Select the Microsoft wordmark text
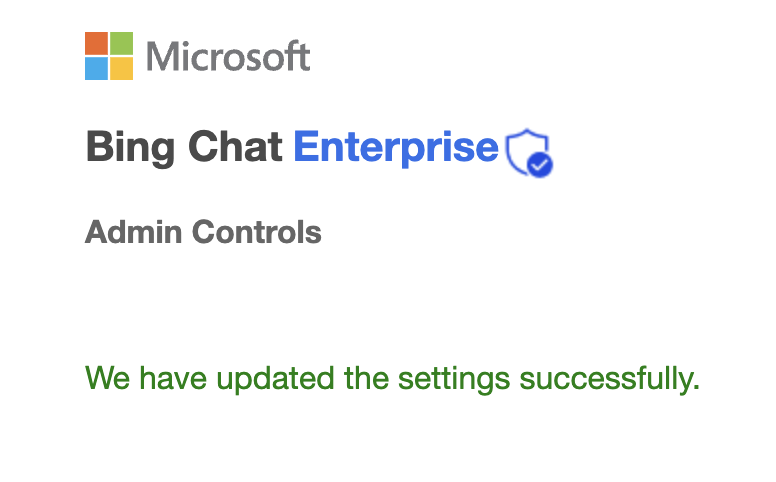Image resolution: width=776 pixels, height=482 pixels. (x=229, y=56)
